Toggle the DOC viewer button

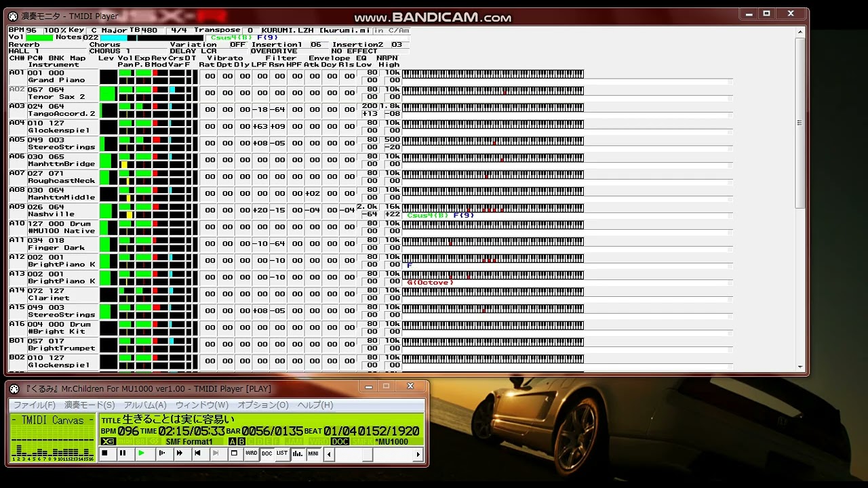click(267, 453)
